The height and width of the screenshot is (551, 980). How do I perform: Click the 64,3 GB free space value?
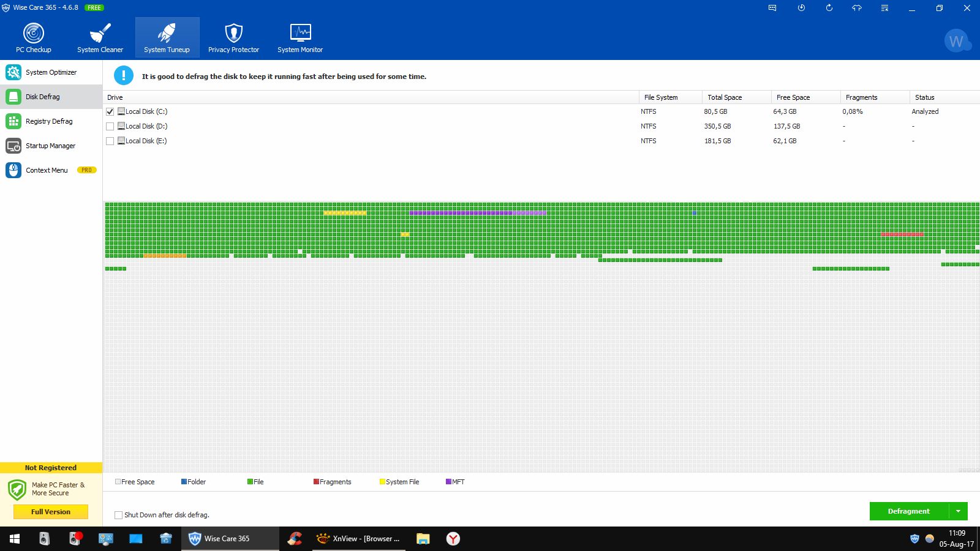pyautogui.click(x=785, y=111)
